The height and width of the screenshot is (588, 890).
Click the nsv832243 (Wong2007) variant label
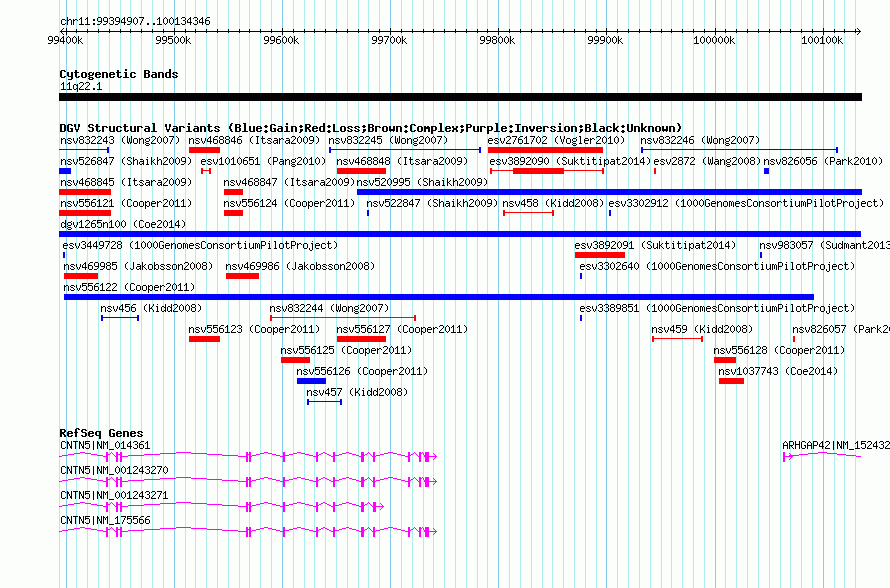tap(120, 140)
